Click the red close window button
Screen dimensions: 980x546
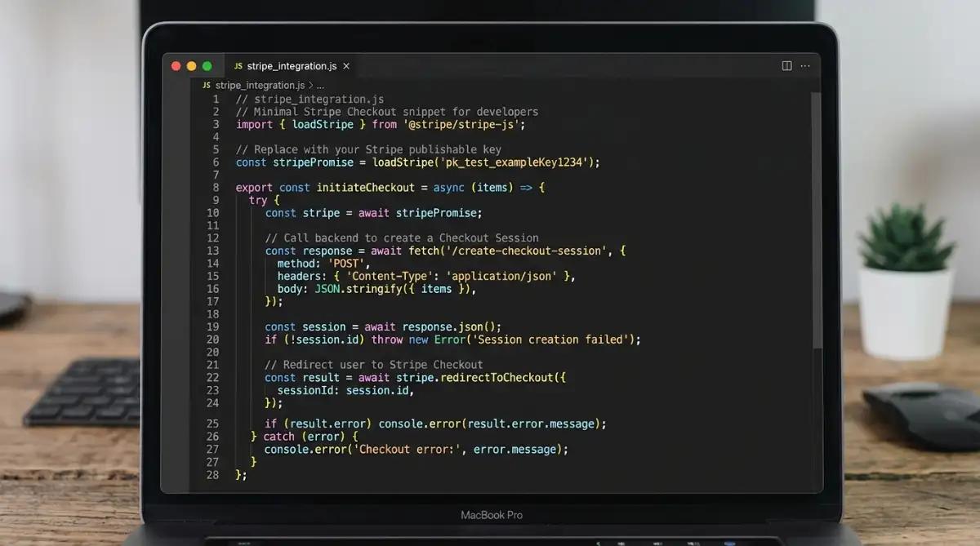[x=176, y=66]
